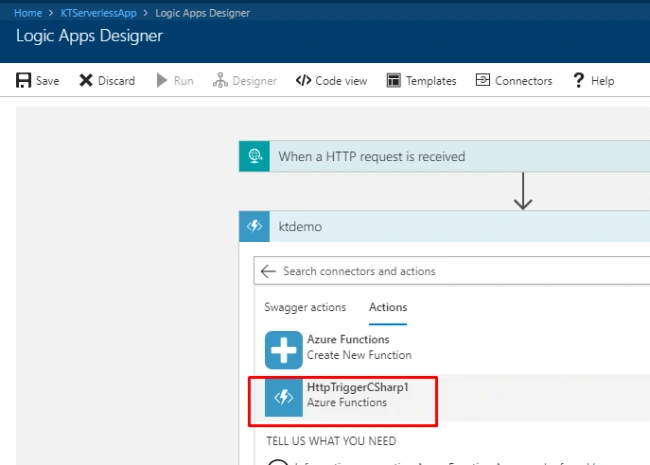
Task: Choose 'Create New Function' text
Action: click(359, 355)
